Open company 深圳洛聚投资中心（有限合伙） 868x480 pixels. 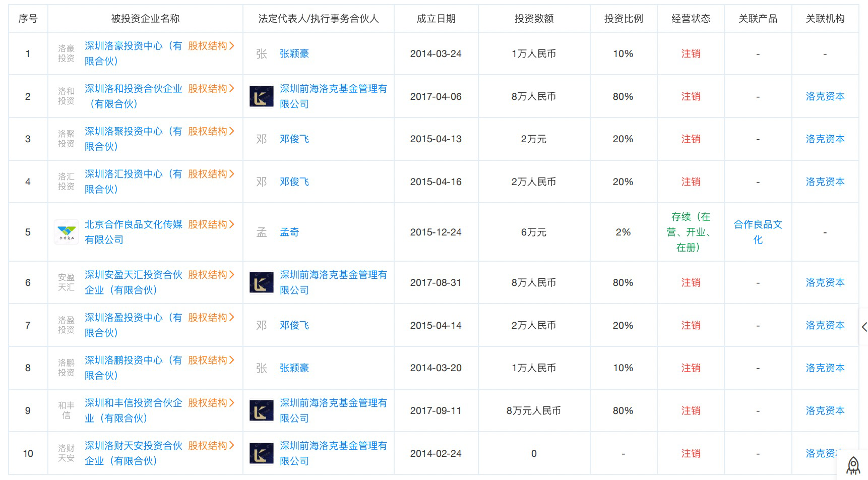(134, 139)
